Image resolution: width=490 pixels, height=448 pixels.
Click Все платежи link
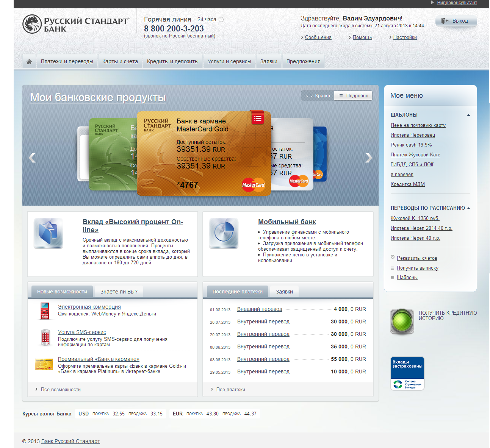tap(230, 390)
